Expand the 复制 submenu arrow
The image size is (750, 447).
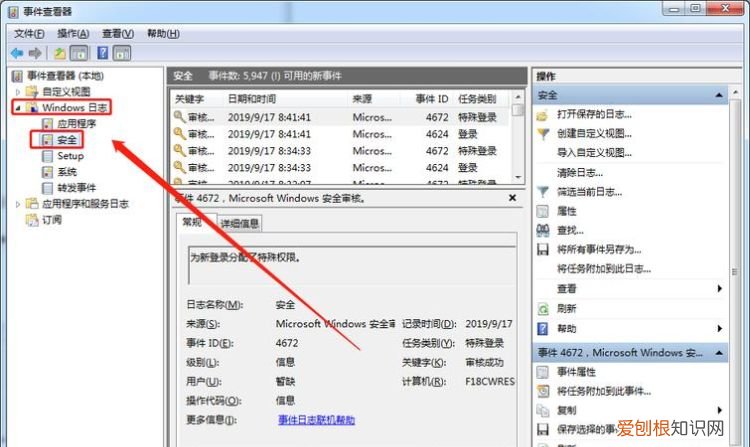[719, 410]
